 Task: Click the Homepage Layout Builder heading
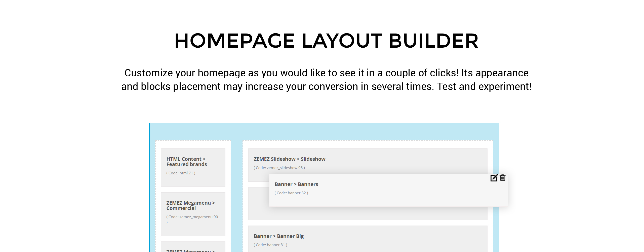[x=327, y=41]
